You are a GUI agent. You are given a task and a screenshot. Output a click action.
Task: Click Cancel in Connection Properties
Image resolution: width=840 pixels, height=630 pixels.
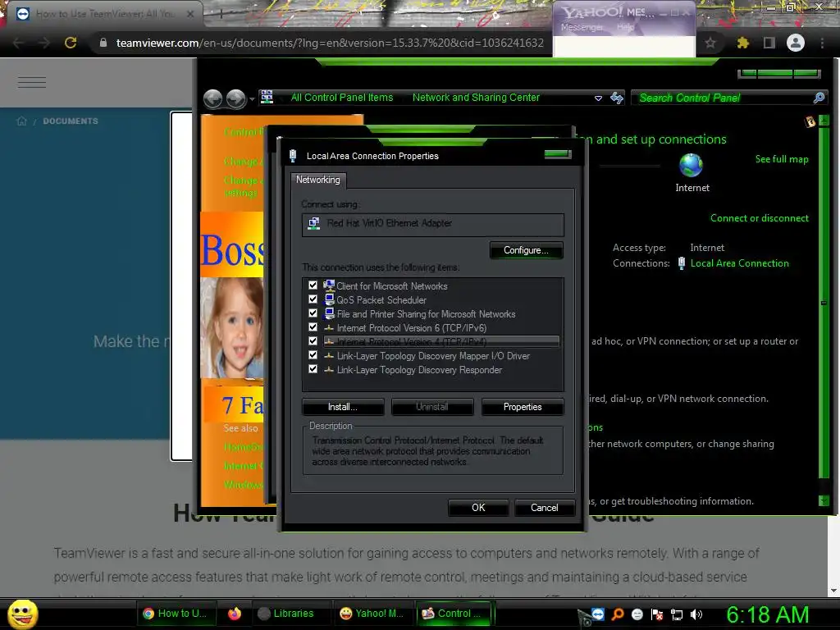coord(545,508)
